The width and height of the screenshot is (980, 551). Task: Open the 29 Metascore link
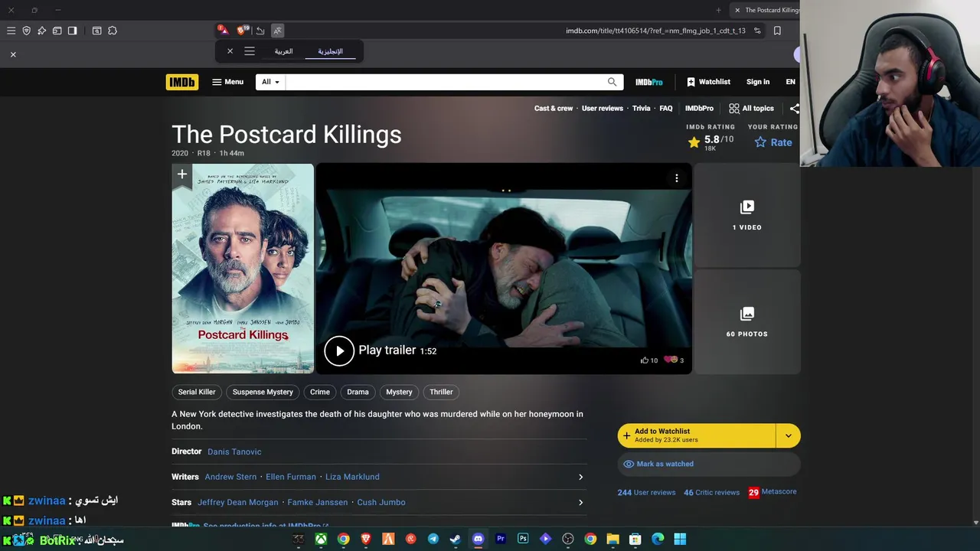(773, 492)
